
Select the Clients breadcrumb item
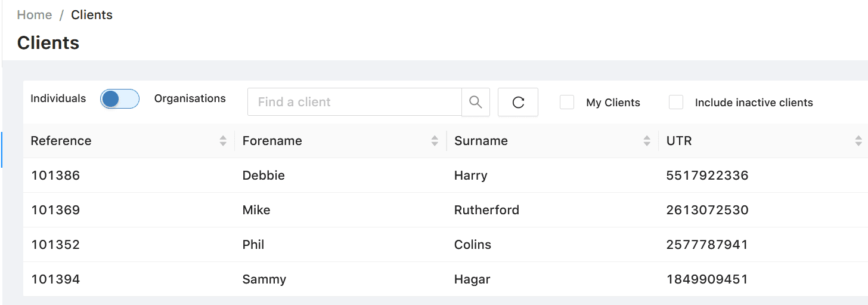(x=92, y=15)
